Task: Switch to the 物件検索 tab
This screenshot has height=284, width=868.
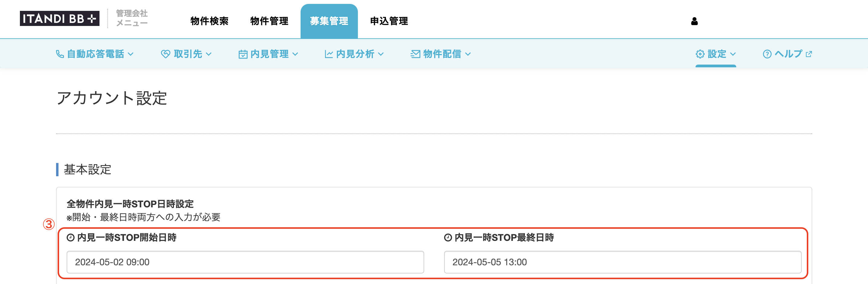Action: point(209,21)
